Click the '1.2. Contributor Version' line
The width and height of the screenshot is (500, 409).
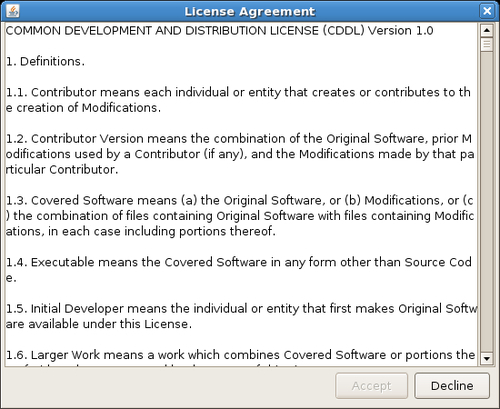point(239,138)
